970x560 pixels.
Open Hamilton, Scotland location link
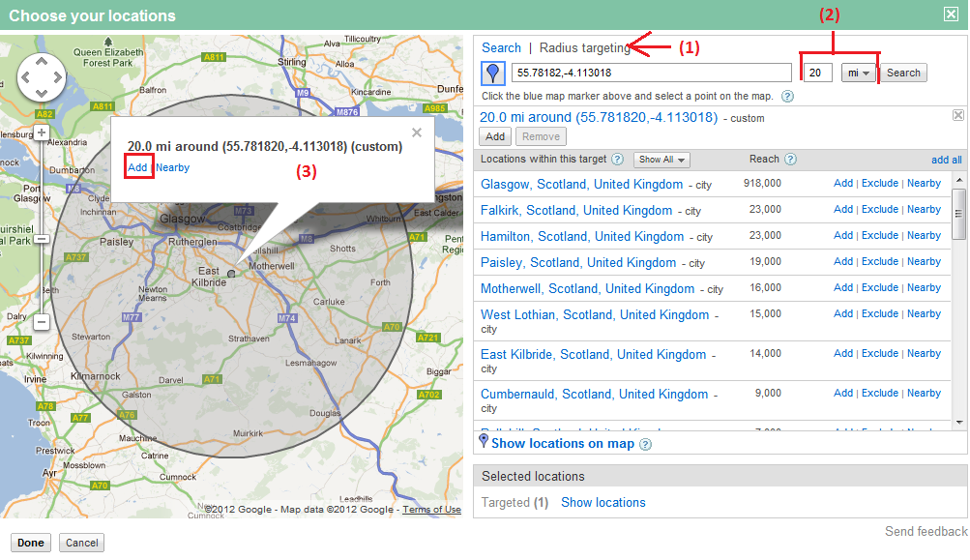(582, 236)
